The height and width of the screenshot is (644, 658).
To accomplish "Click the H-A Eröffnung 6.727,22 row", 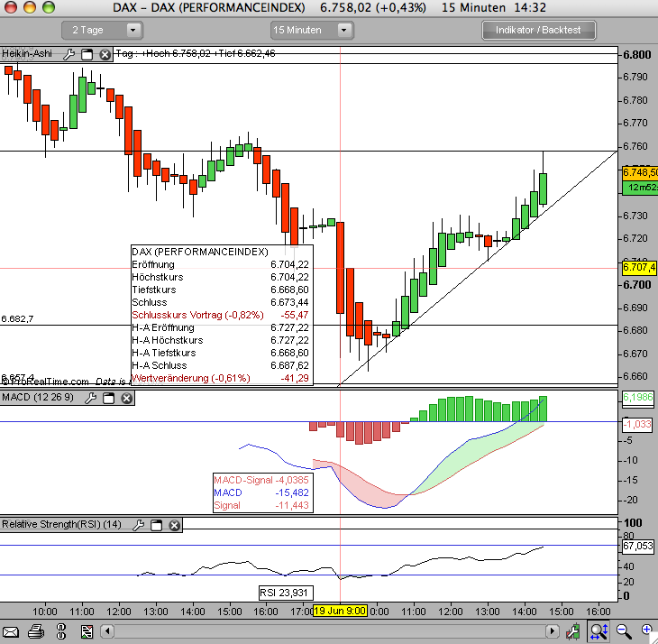I will pyautogui.click(x=220, y=327).
